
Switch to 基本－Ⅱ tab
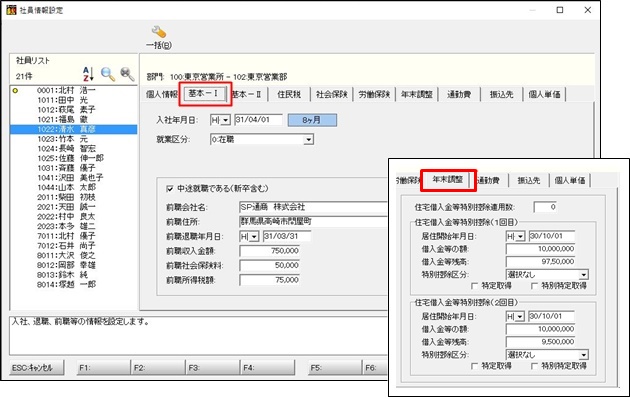tap(247, 94)
